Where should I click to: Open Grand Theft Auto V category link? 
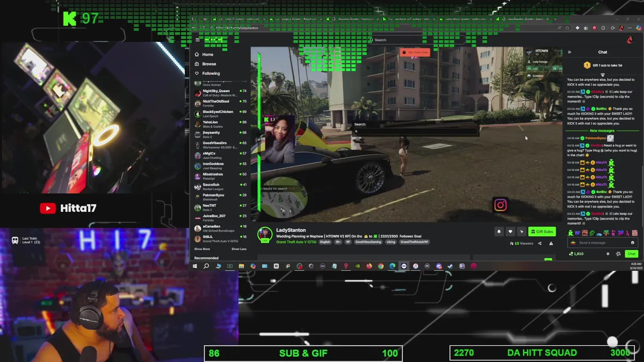pos(296,242)
